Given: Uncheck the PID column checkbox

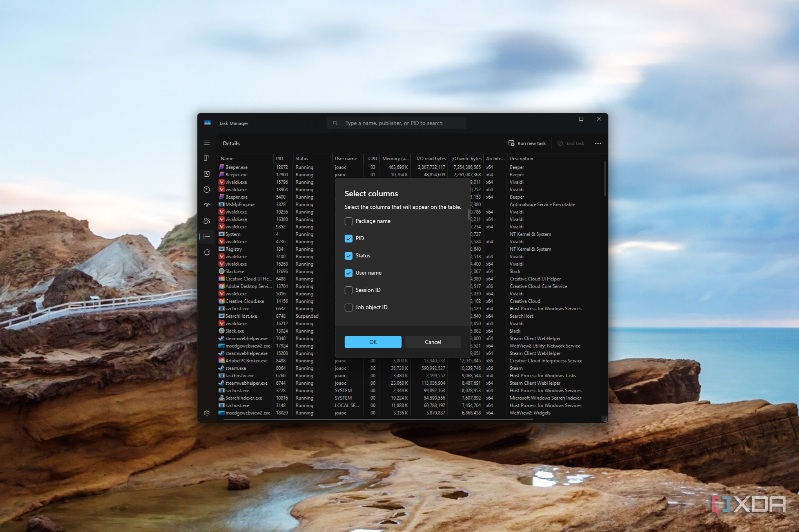Looking at the screenshot, I should pyautogui.click(x=349, y=239).
